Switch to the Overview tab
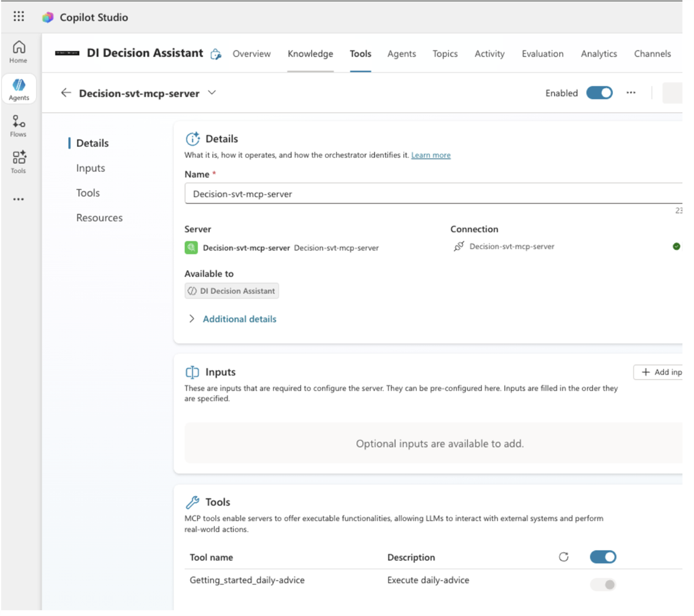The height and width of the screenshot is (616, 694). point(252,54)
